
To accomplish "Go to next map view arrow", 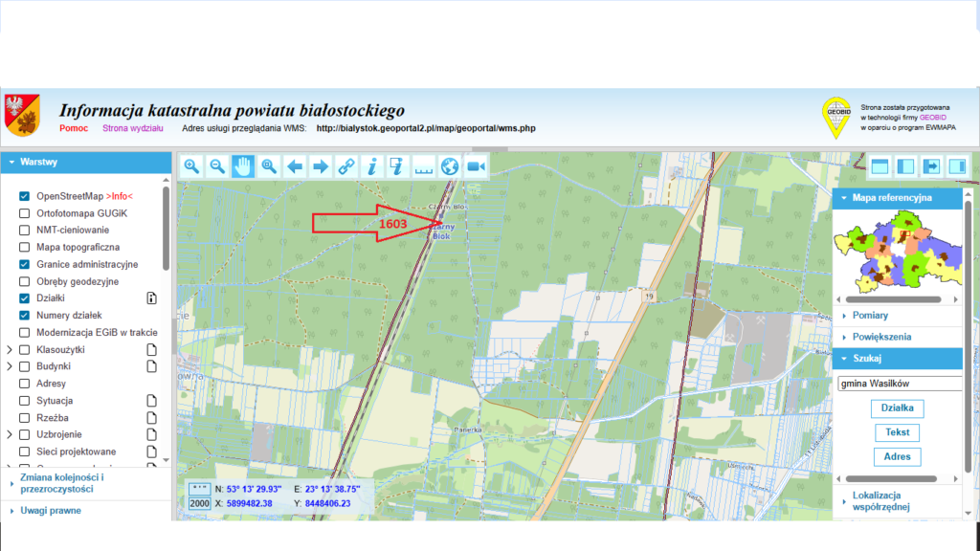I will (321, 166).
